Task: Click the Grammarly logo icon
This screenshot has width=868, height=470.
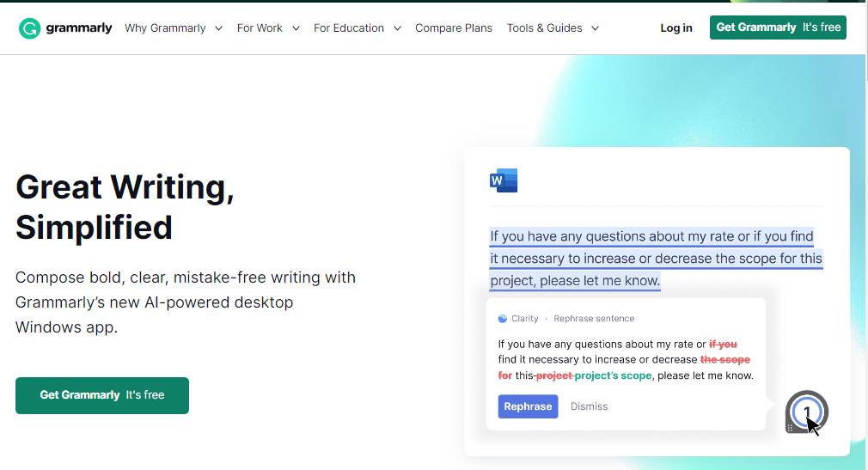Action: click(x=29, y=28)
